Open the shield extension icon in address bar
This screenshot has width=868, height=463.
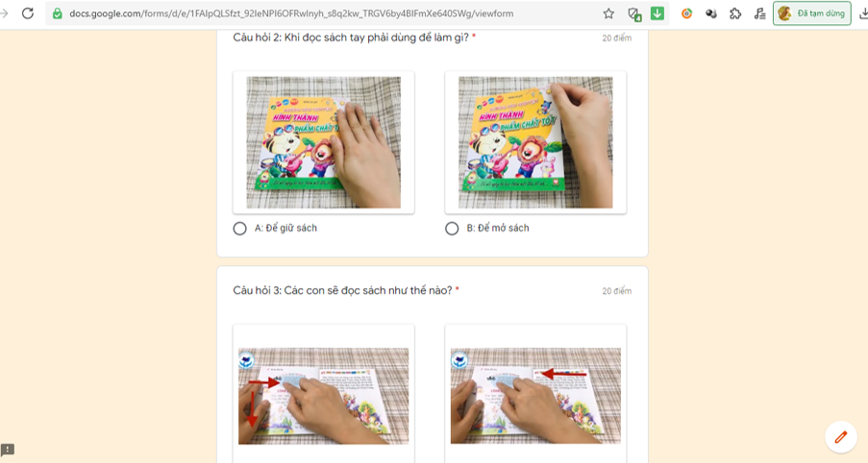(634, 13)
